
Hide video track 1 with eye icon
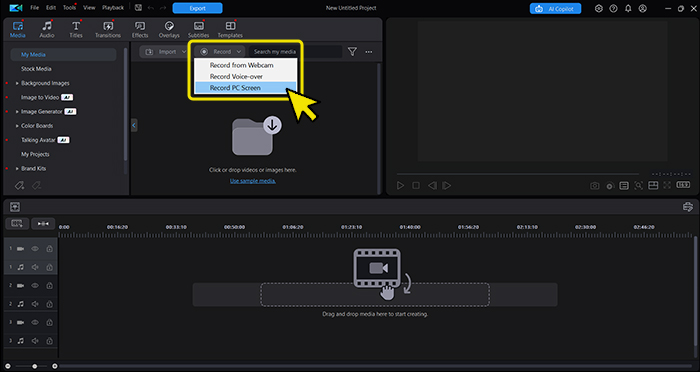pos(35,249)
